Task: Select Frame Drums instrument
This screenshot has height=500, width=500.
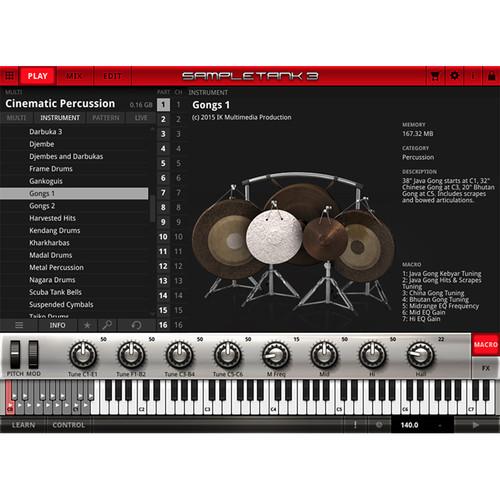Action: 74,169
